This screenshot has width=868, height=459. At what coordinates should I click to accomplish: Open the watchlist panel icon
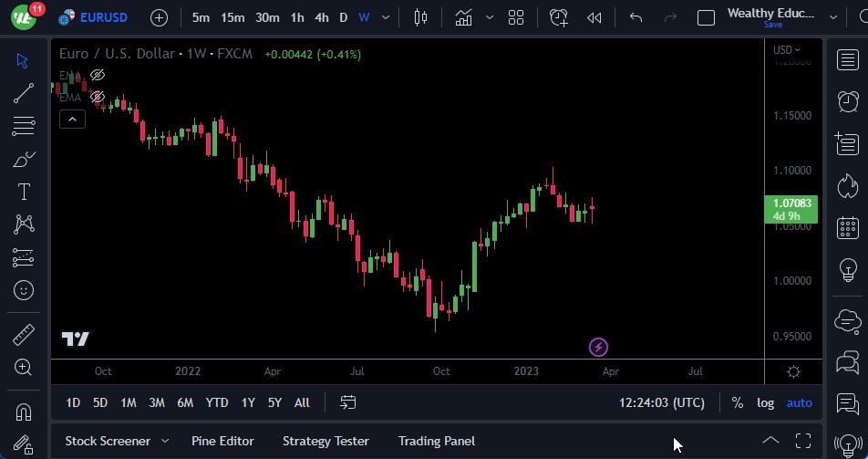tap(847, 59)
